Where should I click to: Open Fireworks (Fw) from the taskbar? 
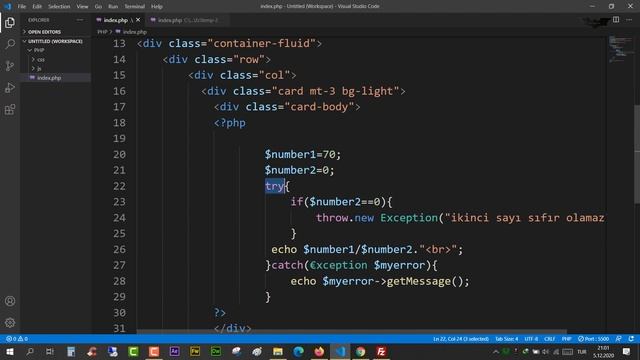[195, 351]
